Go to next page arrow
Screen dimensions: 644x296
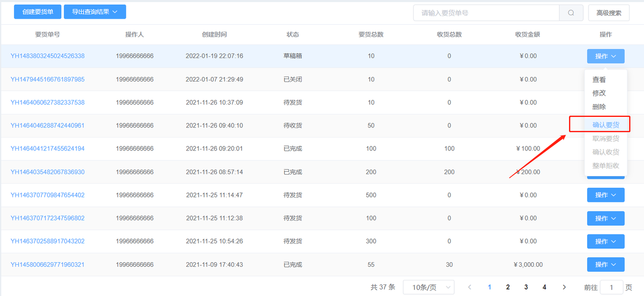(x=564, y=287)
